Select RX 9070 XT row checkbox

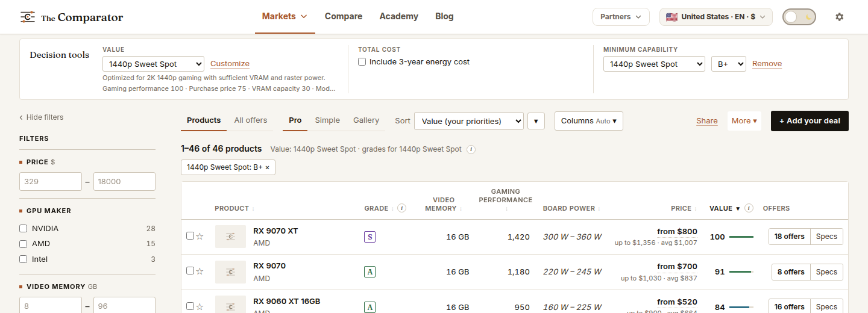point(190,236)
